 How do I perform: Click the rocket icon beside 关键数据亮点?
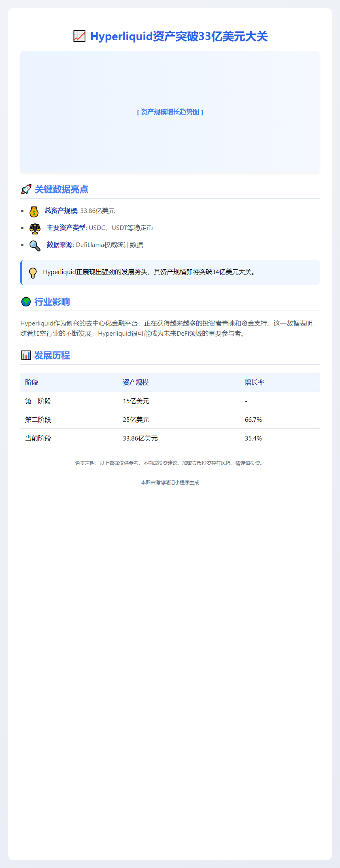pyautogui.click(x=26, y=189)
